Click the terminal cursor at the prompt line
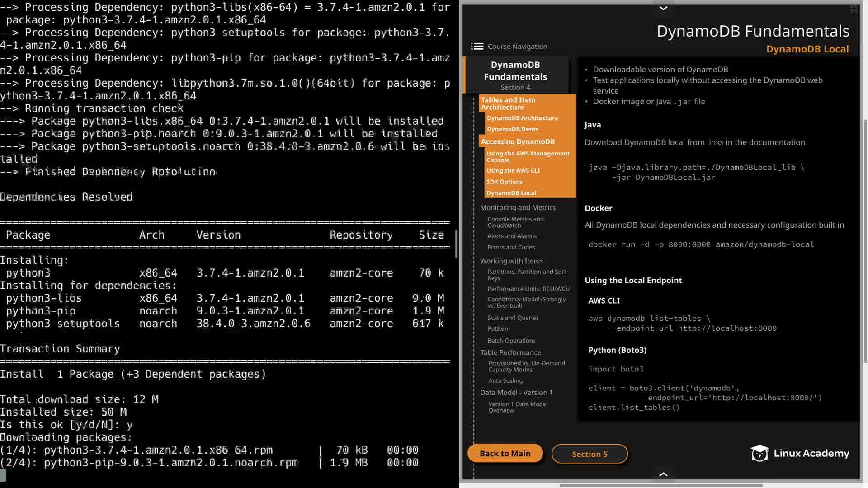Image resolution: width=868 pixels, height=488 pixels. point(3,475)
